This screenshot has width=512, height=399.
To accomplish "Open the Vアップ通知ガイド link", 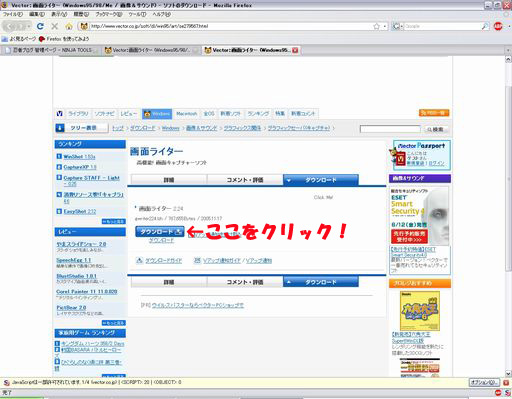I will (222, 261).
